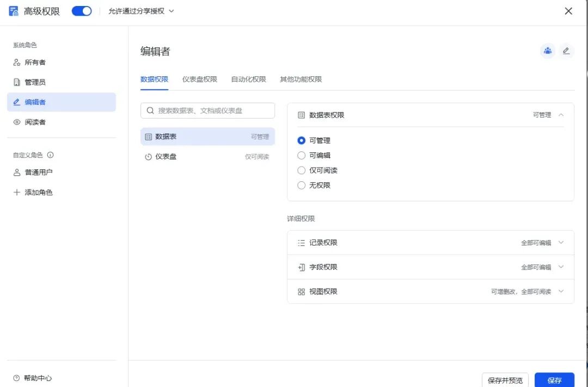
Task: Select the 管理员 role in sidebar
Action: pos(35,82)
